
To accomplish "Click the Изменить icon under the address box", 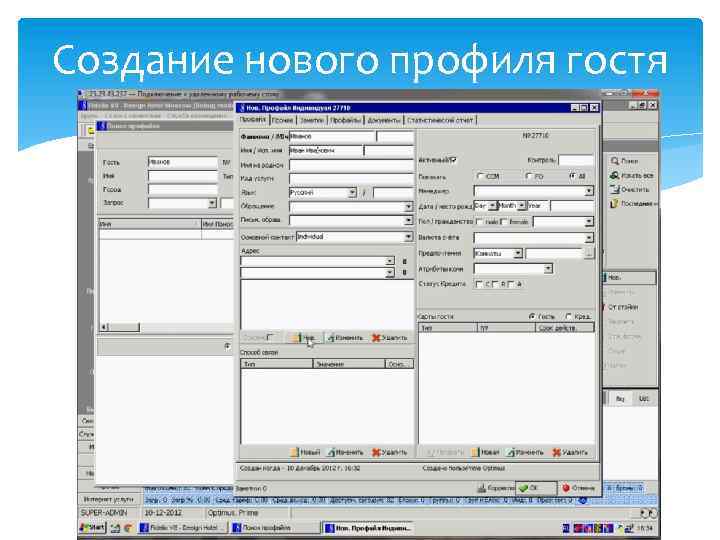I will point(331,338).
